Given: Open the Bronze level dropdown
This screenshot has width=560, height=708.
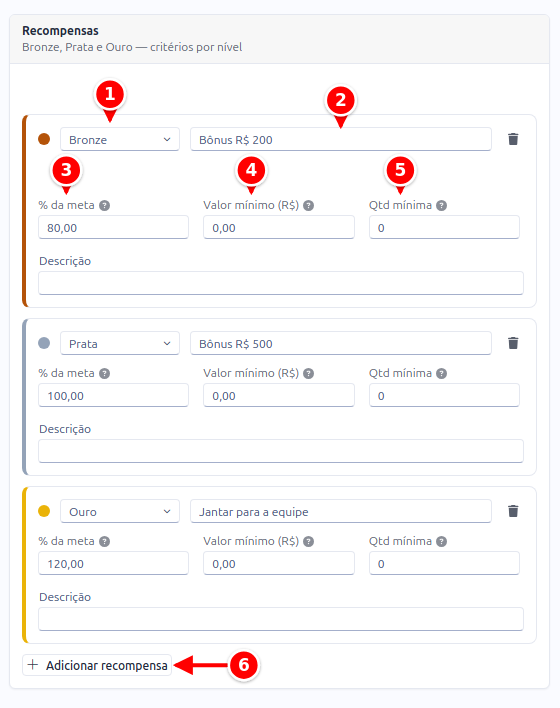Looking at the screenshot, I should click(120, 140).
